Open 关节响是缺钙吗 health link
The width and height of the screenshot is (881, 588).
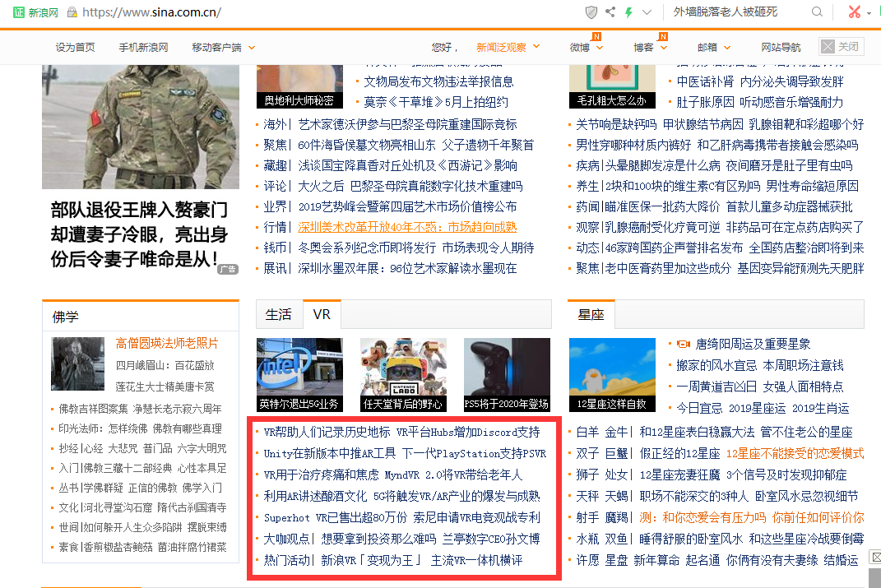(616, 124)
